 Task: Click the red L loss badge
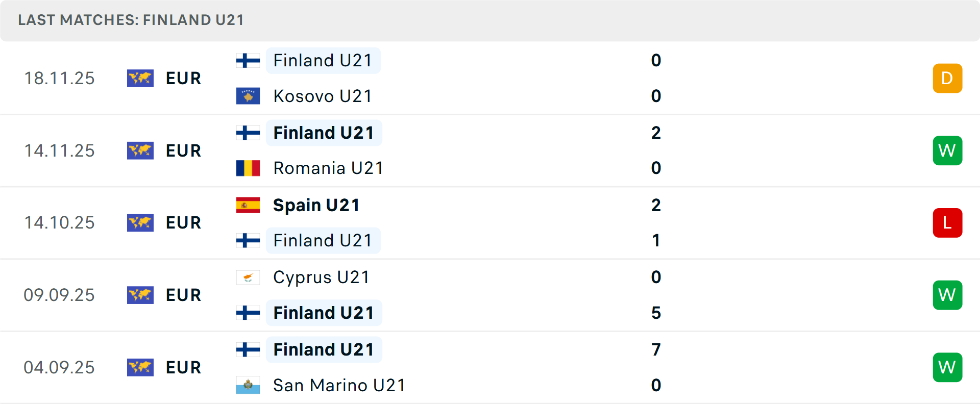point(947,223)
